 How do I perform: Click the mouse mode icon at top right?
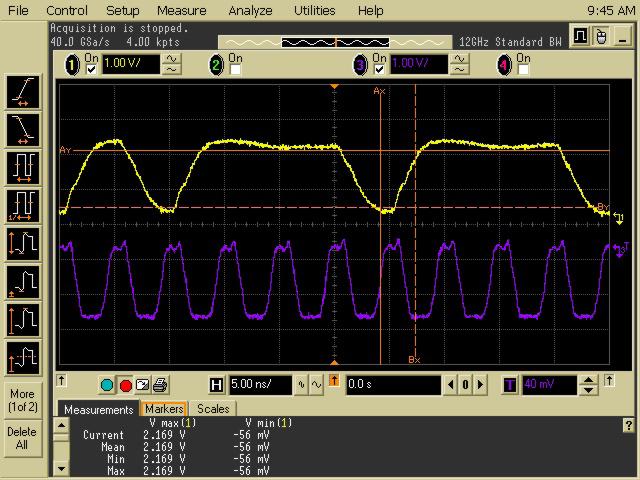tap(601, 36)
